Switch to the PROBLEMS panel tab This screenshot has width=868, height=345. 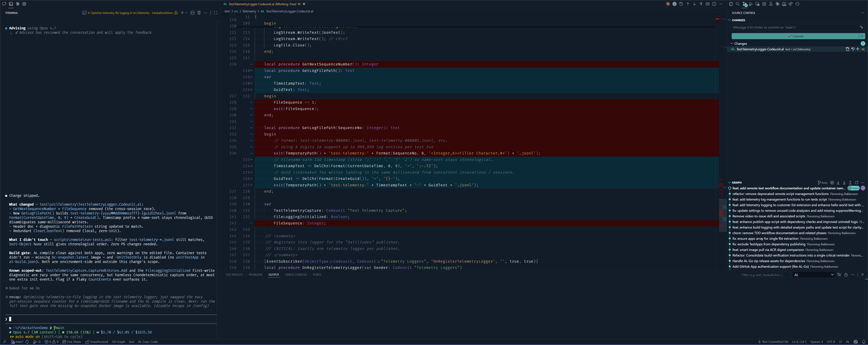coord(256,274)
